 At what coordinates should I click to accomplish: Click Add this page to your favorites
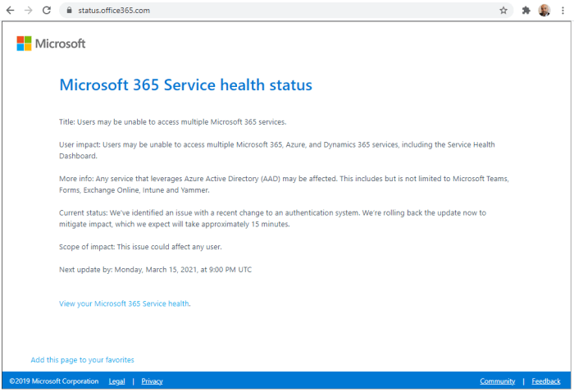point(82,360)
